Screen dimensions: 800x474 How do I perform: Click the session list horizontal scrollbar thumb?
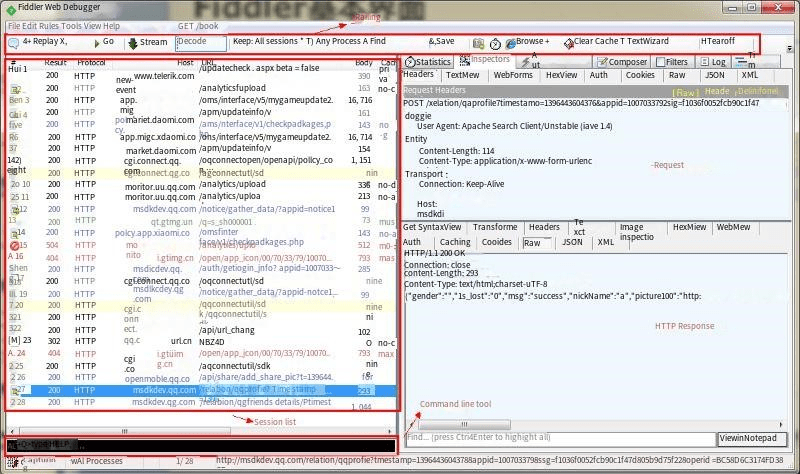pyautogui.click(x=124, y=432)
